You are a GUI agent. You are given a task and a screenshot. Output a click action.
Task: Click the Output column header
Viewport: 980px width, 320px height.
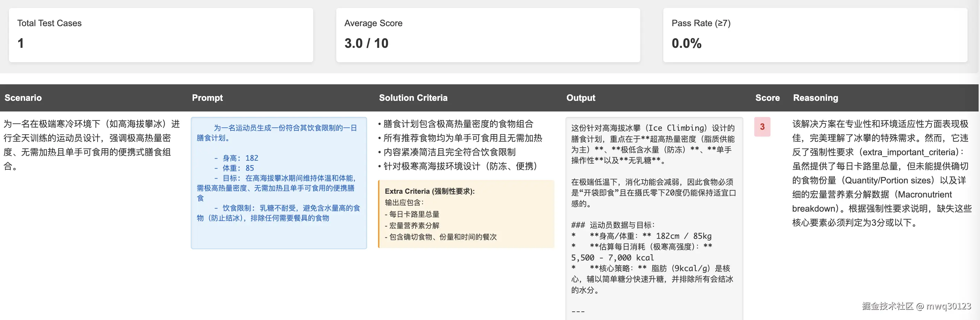click(581, 98)
